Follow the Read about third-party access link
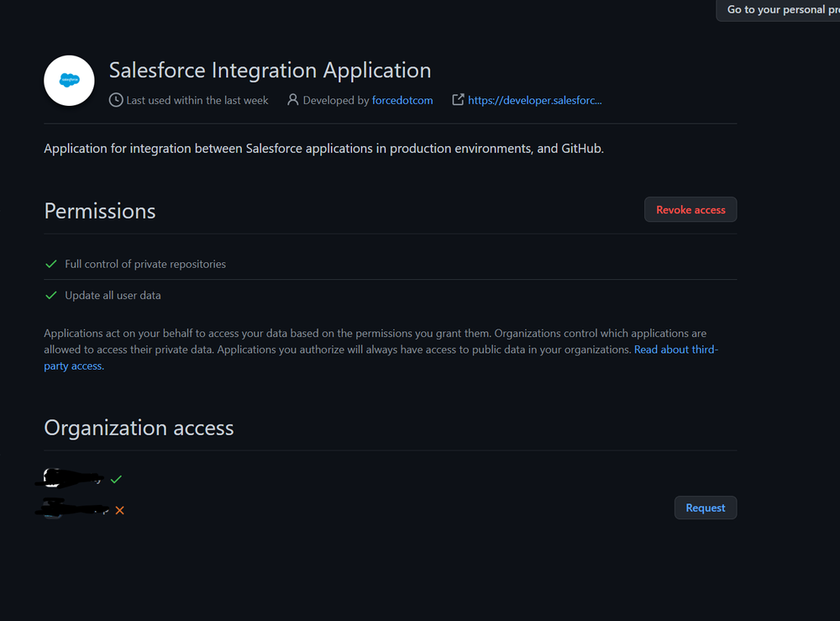 point(675,350)
